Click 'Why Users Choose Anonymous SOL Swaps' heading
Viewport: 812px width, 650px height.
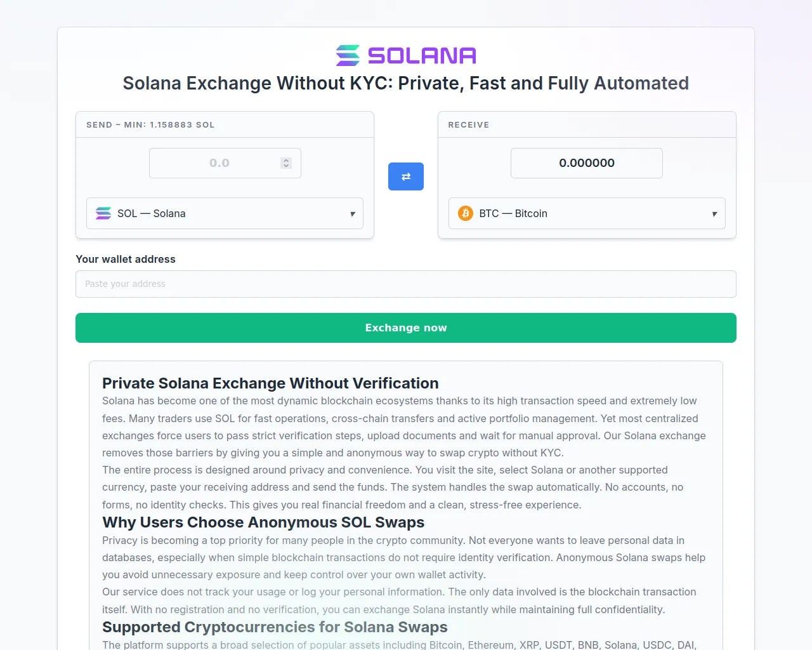(263, 522)
